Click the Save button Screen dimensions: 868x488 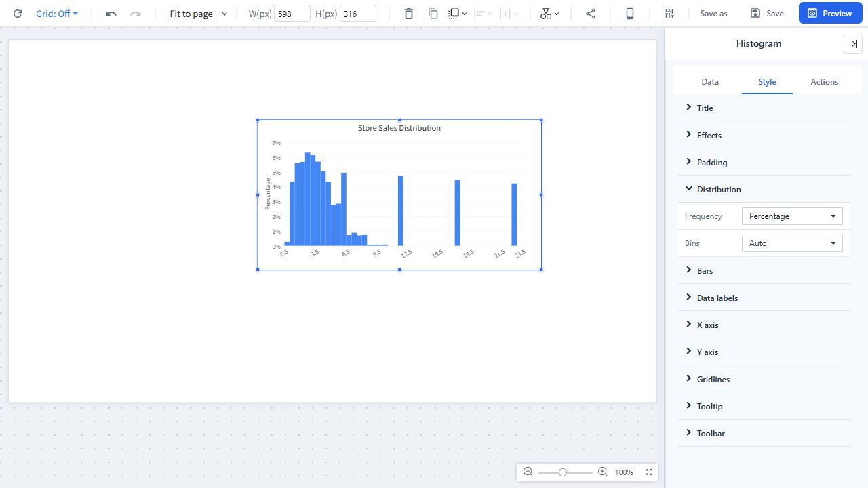coord(767,14)
